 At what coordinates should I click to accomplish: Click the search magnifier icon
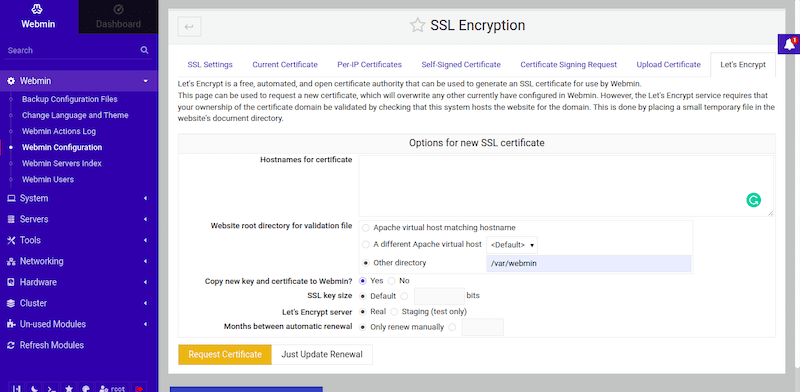(x=144, y=50)
